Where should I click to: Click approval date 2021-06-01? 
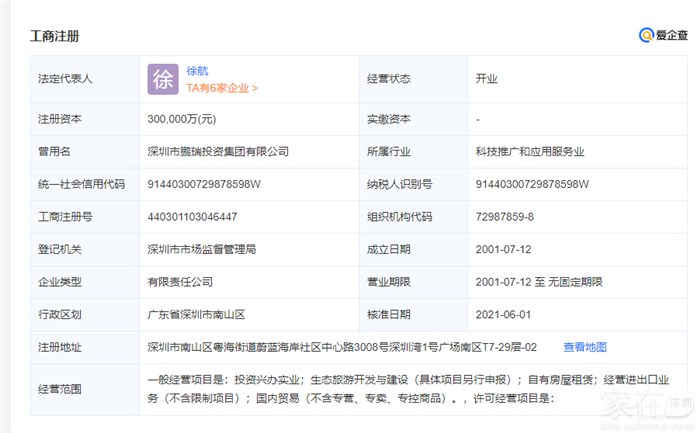pos(503,314)
